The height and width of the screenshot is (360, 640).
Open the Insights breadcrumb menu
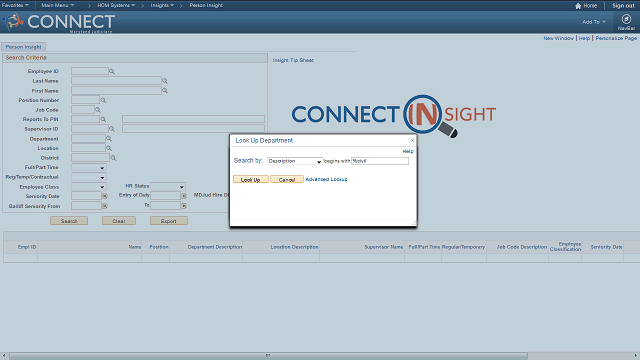tap(162, 5)
